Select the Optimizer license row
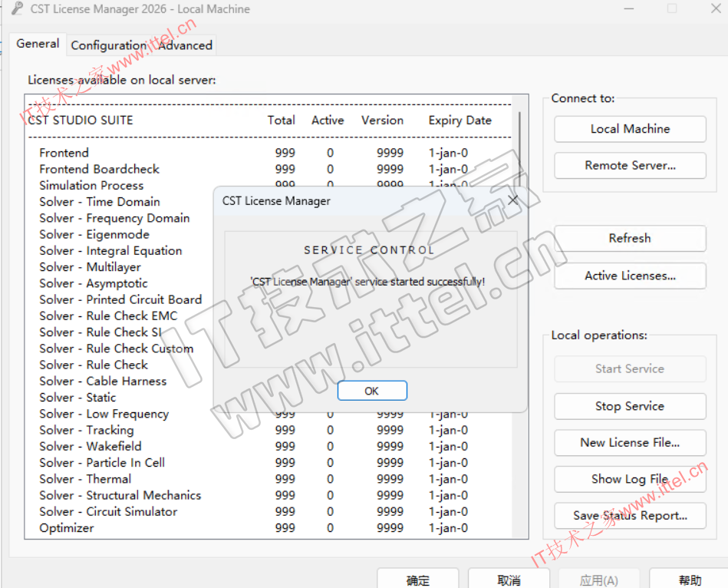 point(67,528)
